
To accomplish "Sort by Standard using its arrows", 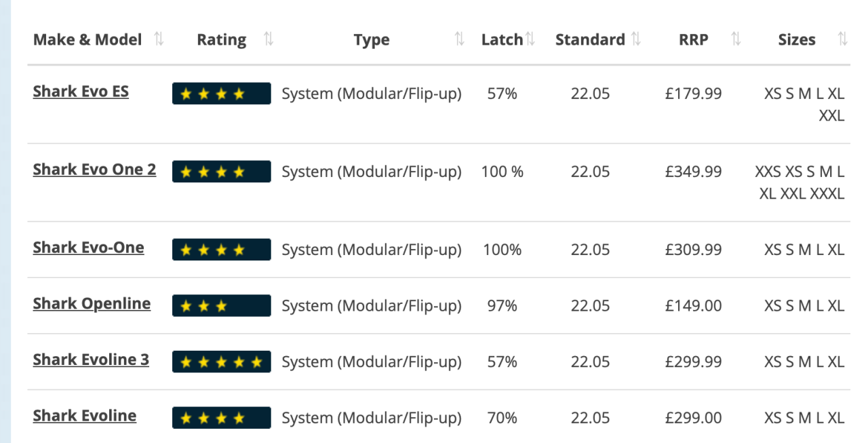I will 636,39.
